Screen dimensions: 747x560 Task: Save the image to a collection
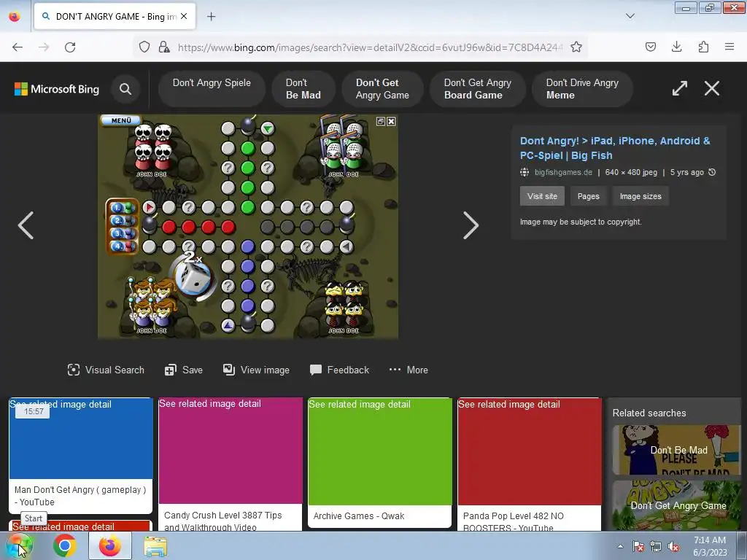pos(183,370)
